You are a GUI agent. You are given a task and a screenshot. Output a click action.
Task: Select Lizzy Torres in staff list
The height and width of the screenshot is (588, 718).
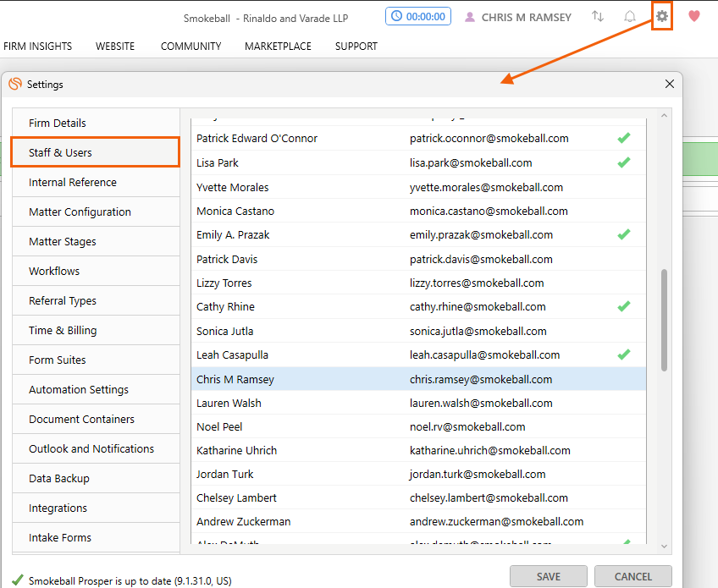[x=418, y=283]
